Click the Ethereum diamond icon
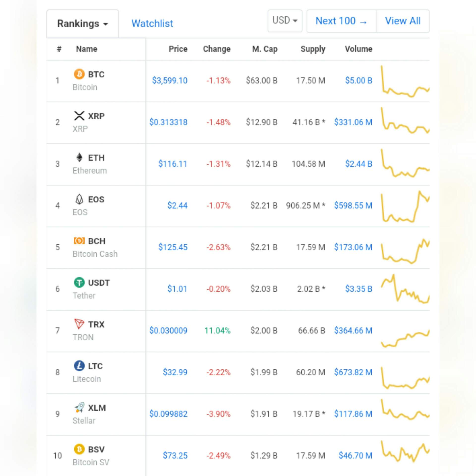The width and height of the screenshot is (476, 476). [79, 157]
